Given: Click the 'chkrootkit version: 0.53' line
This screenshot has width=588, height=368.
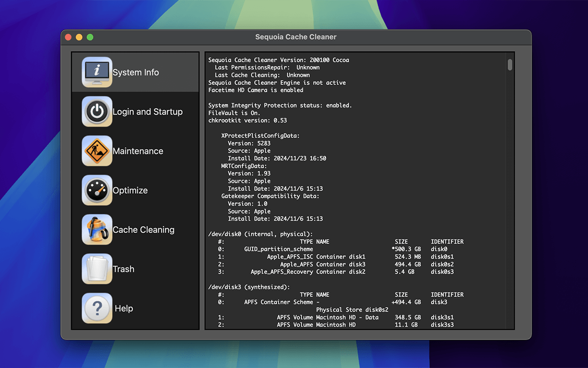Looking at the screenshot, I should 247,120.
